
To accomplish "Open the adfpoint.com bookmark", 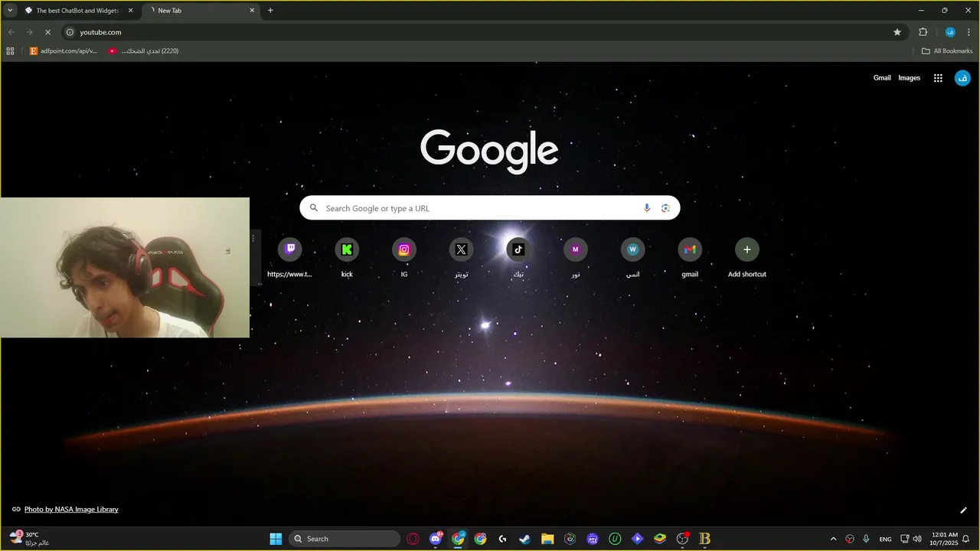I will pos(64,51).
